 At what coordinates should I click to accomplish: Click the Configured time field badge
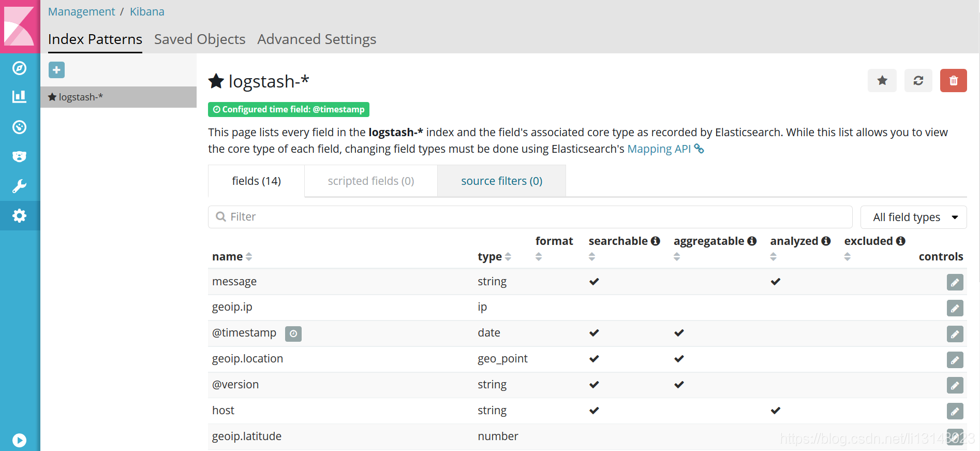point(289,109)
